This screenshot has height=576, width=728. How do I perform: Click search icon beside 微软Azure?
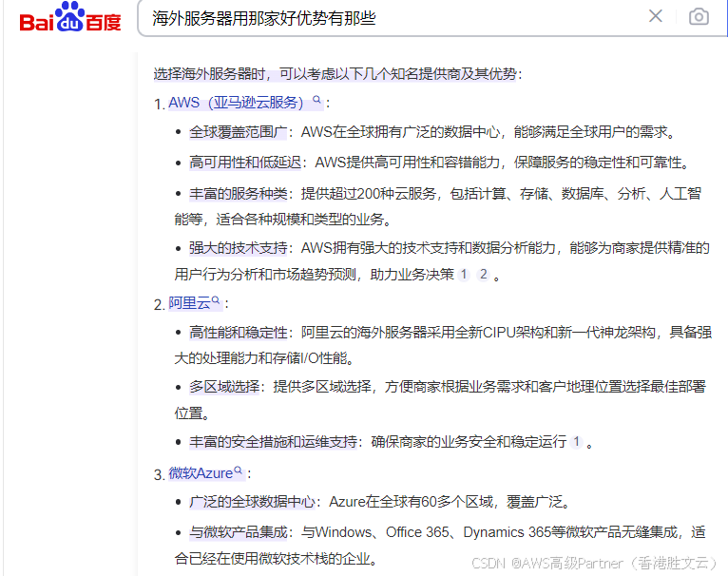[239, 470]
